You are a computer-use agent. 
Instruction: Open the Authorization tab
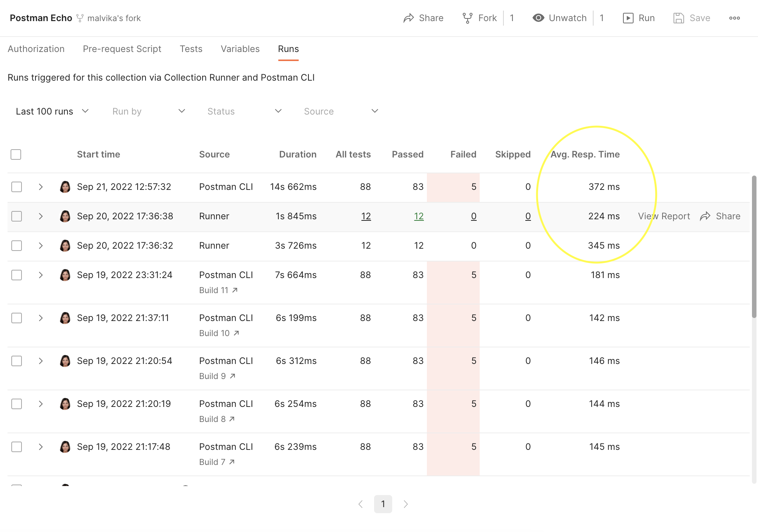(36, 49)
